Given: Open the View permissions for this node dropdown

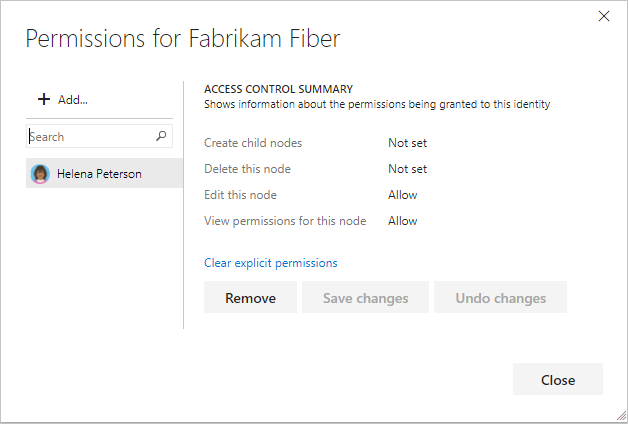Looking at the screenshot, I should (403, 221).
